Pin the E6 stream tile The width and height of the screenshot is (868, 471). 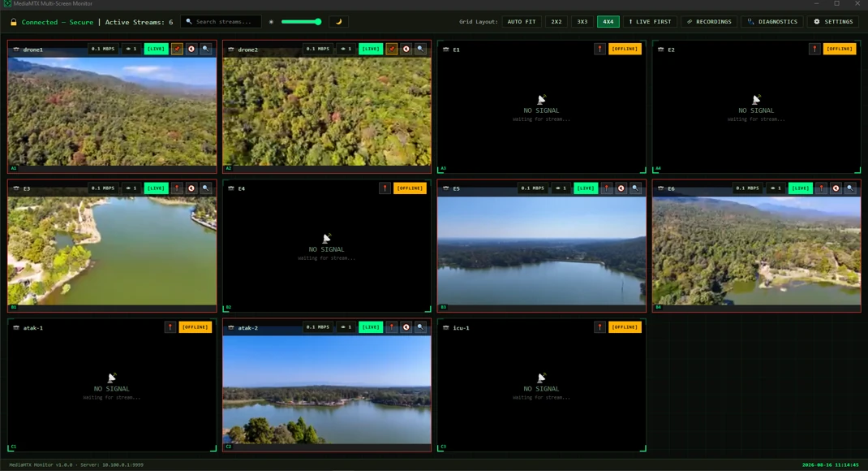click(822, 188)
